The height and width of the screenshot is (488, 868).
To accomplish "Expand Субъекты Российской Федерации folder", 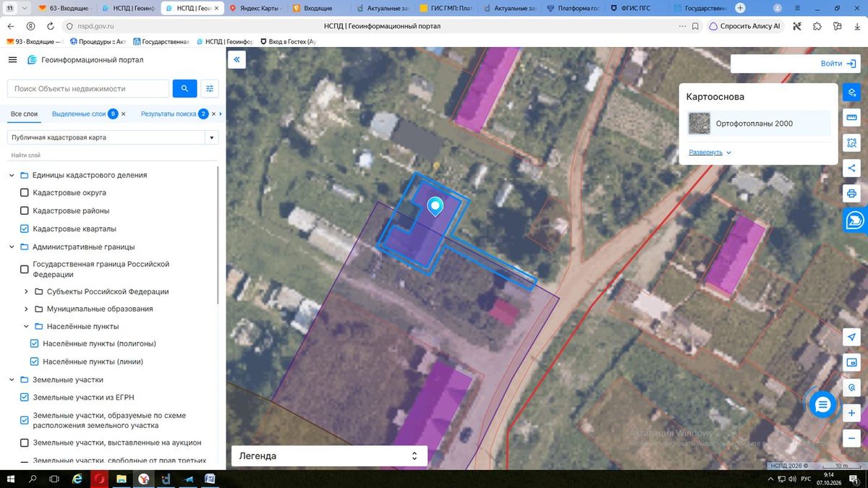I will [x=26, y=292].
